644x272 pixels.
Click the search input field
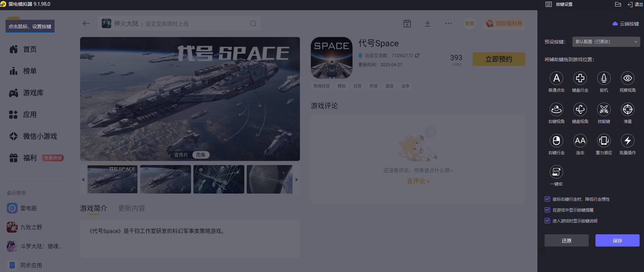(x=179, y=23)
